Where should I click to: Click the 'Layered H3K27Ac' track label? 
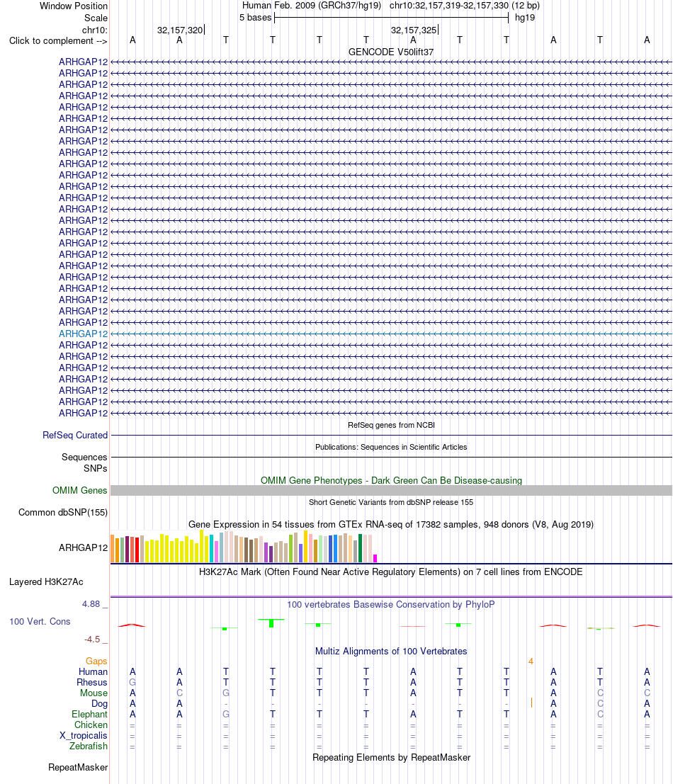click(x=46, y=582)
